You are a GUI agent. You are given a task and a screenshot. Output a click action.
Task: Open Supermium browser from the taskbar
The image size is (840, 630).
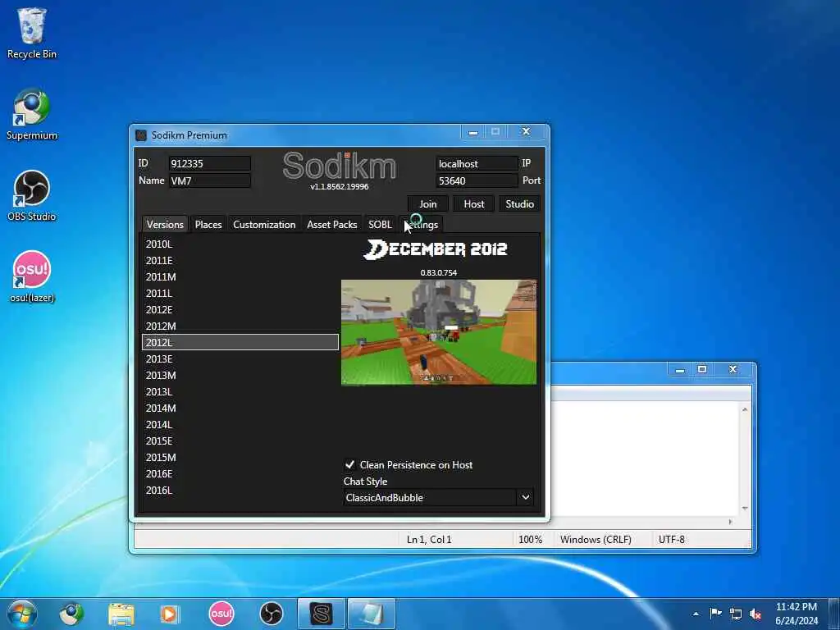72,614
